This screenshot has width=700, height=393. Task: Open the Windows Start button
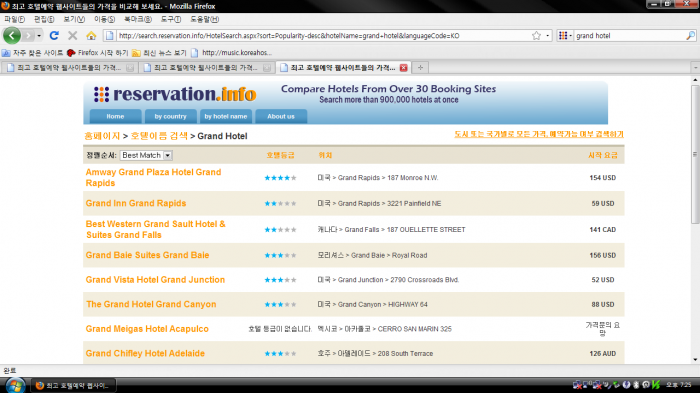15,385
